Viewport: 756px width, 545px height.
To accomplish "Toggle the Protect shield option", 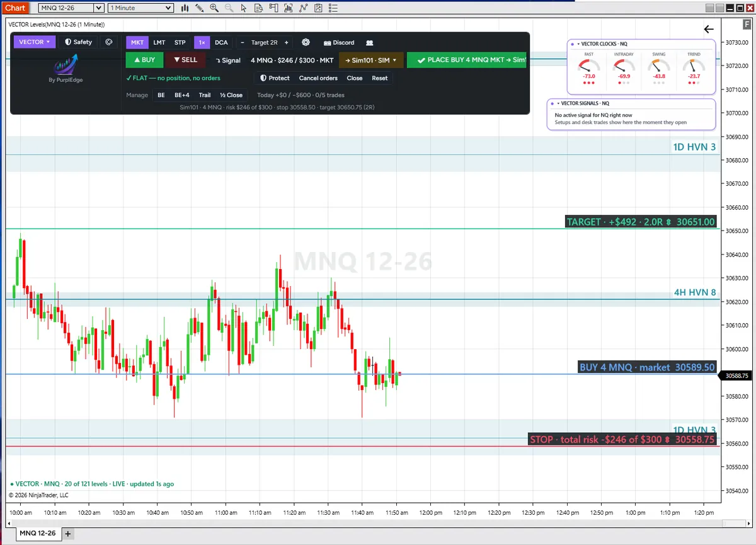I will click(275, 78).
